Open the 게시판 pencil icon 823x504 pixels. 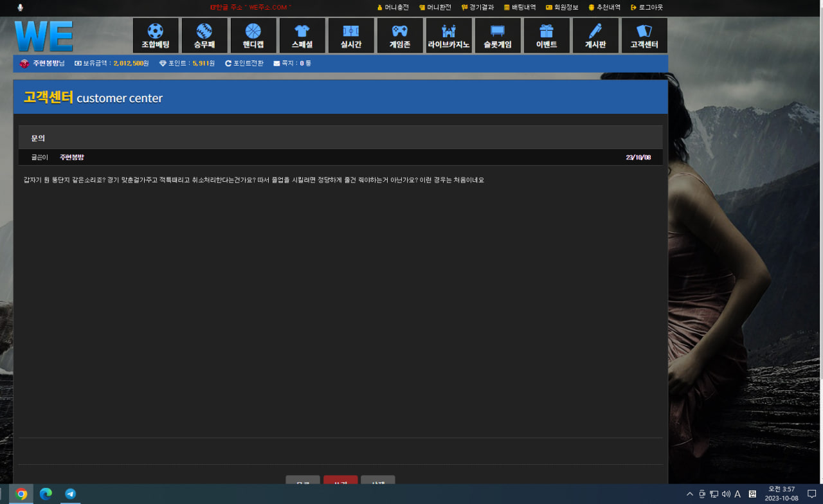tap(595, 31)
